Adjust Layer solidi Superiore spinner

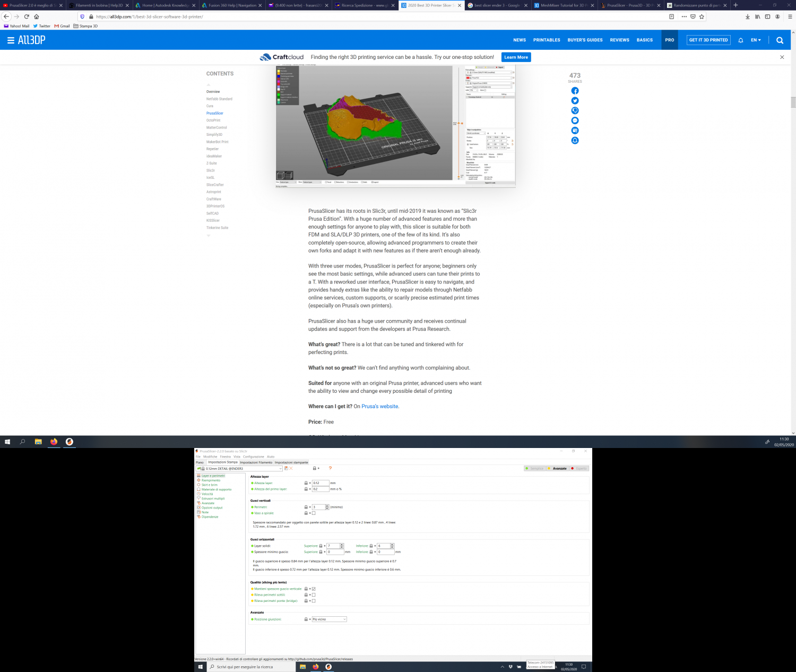click(342, 546)
